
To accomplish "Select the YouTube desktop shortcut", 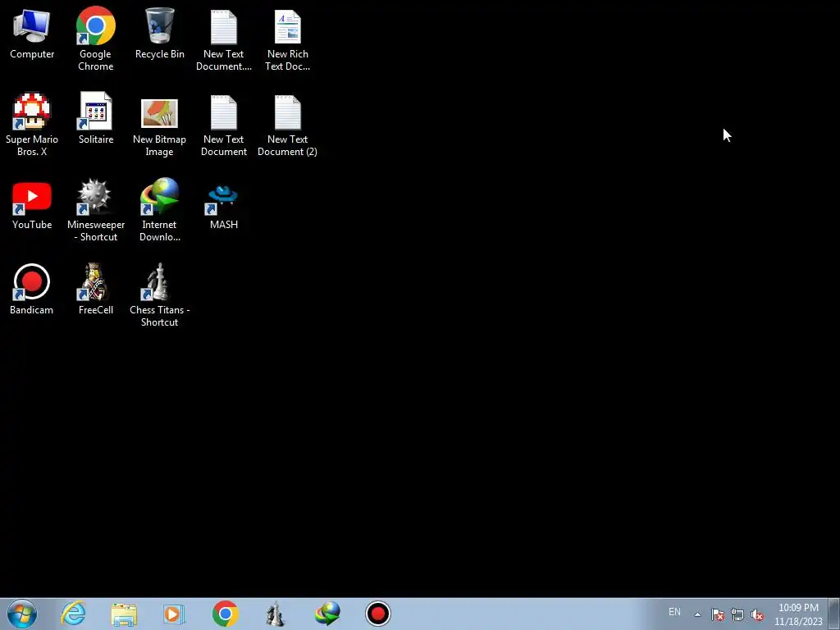I will pyautogui.click(x=32, y=205).
